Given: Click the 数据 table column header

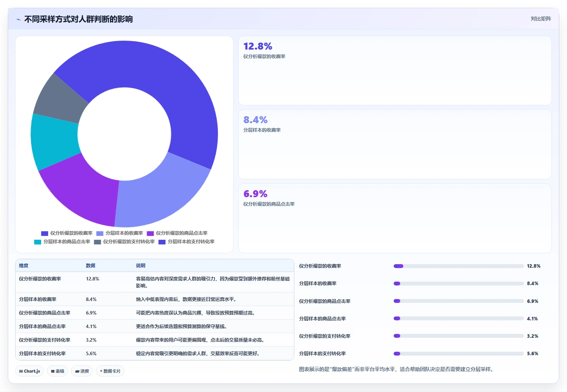Looking at the screenshot, I should pos(90,266).
